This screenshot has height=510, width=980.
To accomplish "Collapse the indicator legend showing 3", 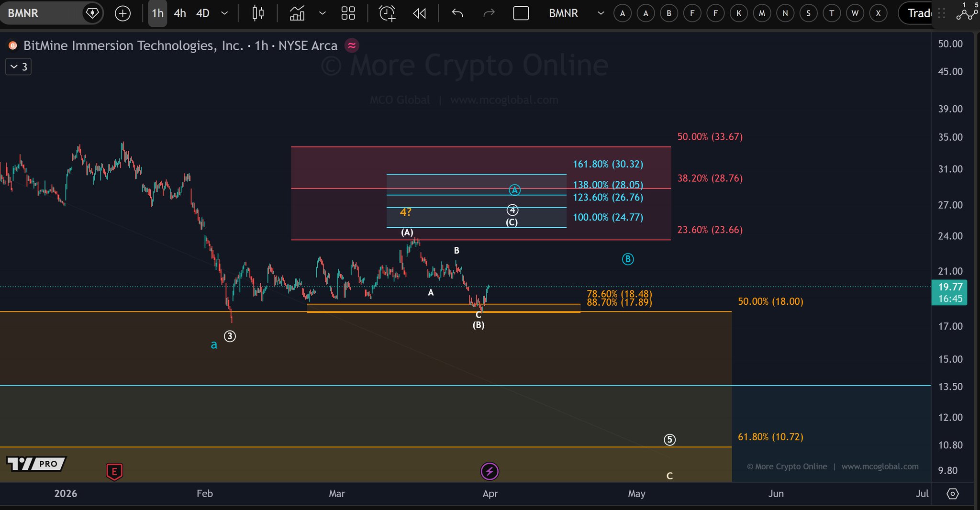I will click(x=19, y=67).
